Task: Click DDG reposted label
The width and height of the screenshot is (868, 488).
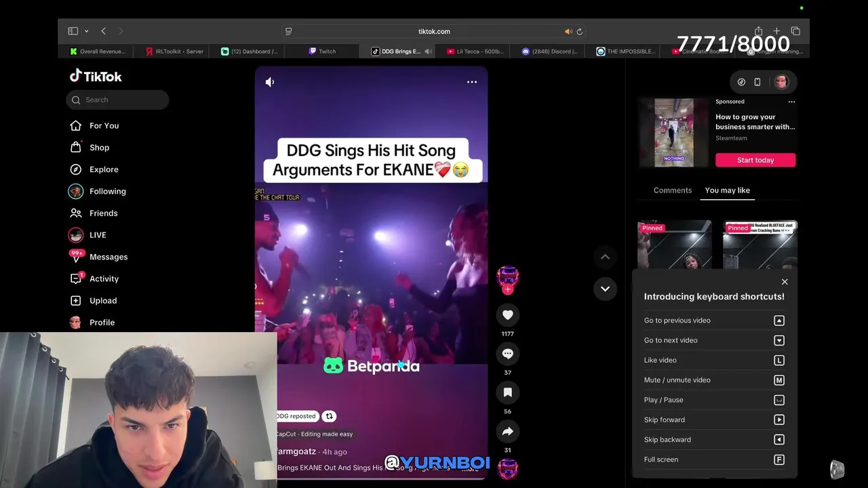Action: 296,416
